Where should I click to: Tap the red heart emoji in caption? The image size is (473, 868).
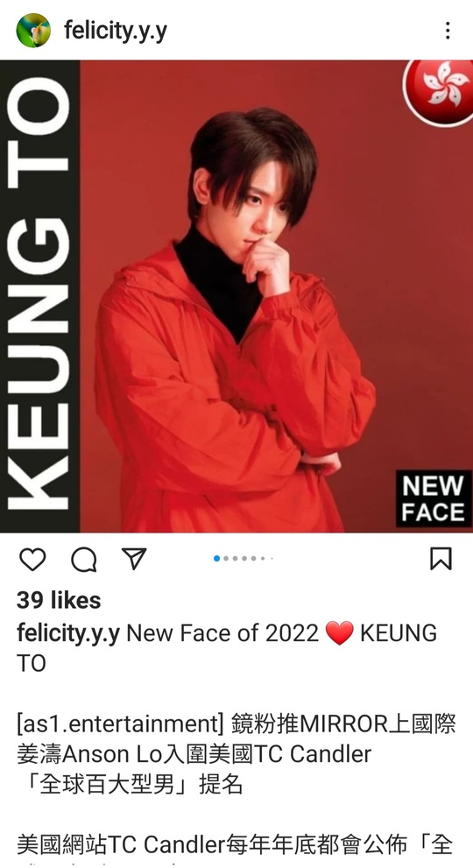(x=340, y=634)
